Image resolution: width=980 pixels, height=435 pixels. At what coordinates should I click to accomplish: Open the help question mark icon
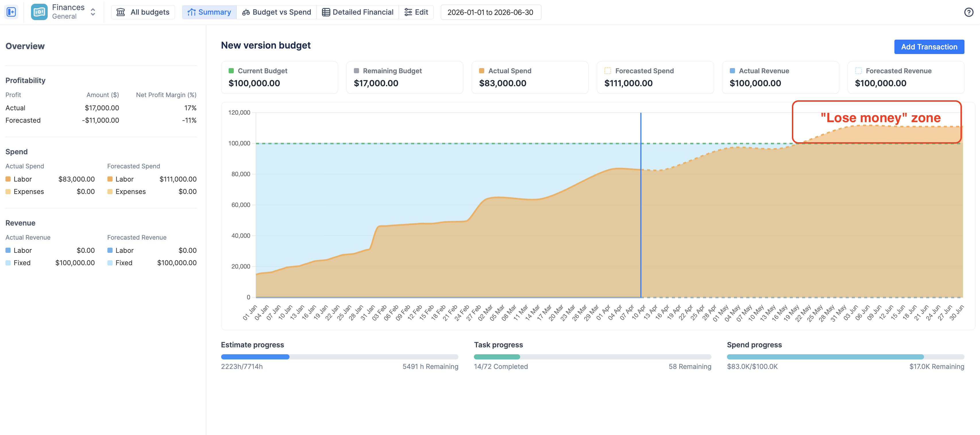tap(969, 12)
